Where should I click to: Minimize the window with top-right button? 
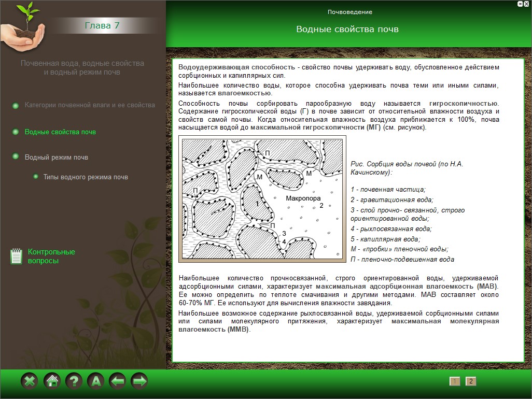[x=520, y=4]
